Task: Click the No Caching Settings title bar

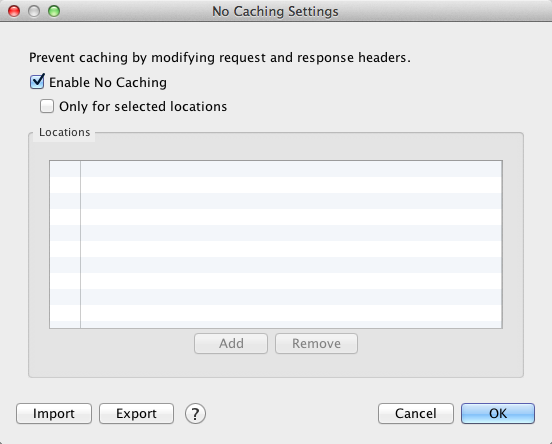Action: tap(275, 11)
